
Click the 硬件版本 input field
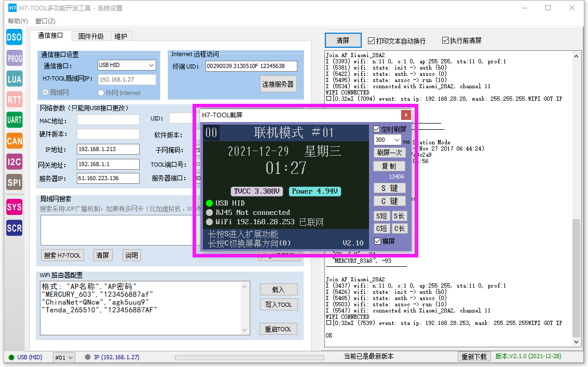108,134
